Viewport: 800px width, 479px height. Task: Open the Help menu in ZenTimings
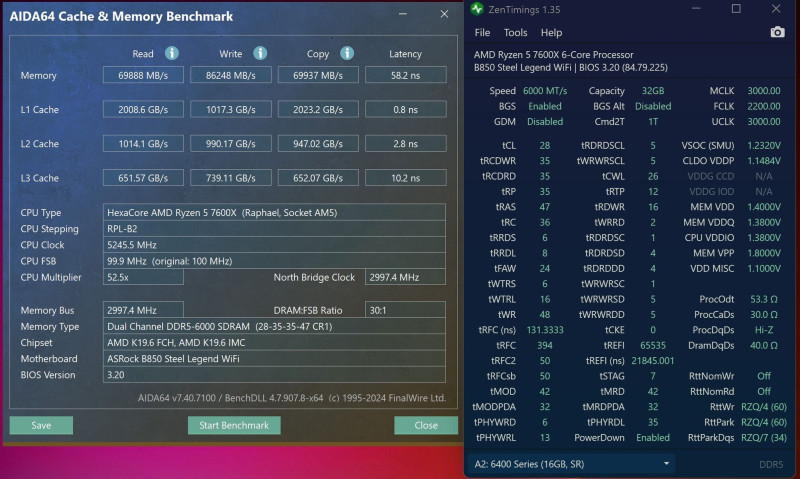coord(551,33)
